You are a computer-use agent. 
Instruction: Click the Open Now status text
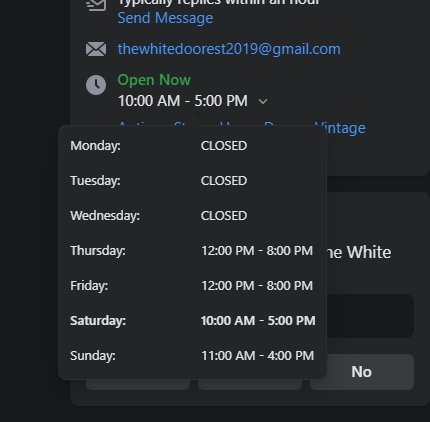[x=154, y=80]
